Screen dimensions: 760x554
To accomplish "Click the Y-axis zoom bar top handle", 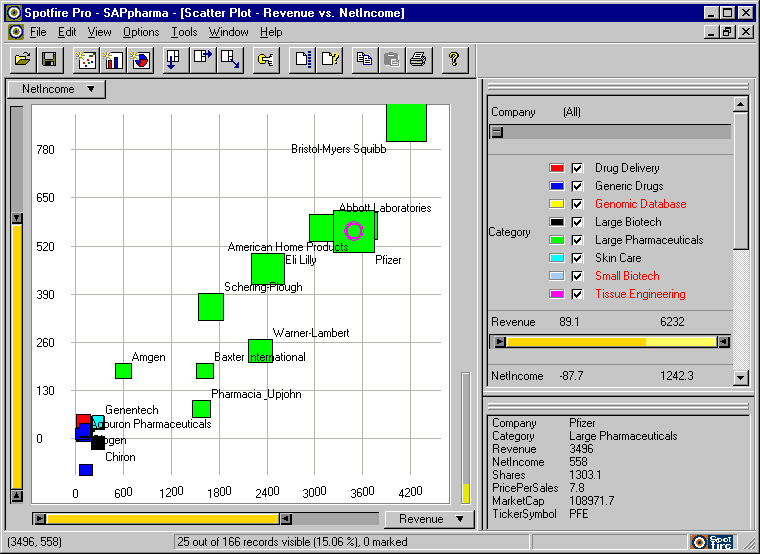I will click(x=16, y=218).
